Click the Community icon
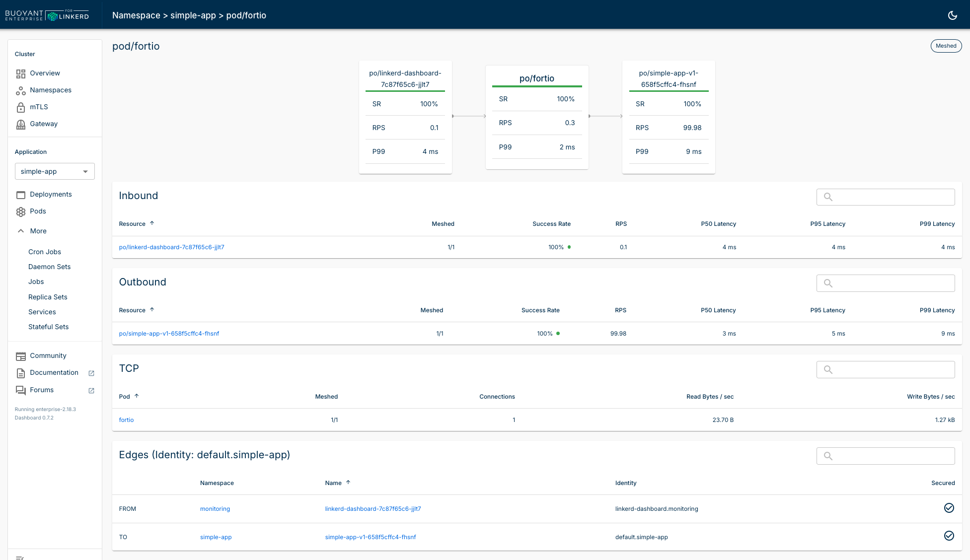This screenshot has height=560, width=970. [x=21, y=356]
